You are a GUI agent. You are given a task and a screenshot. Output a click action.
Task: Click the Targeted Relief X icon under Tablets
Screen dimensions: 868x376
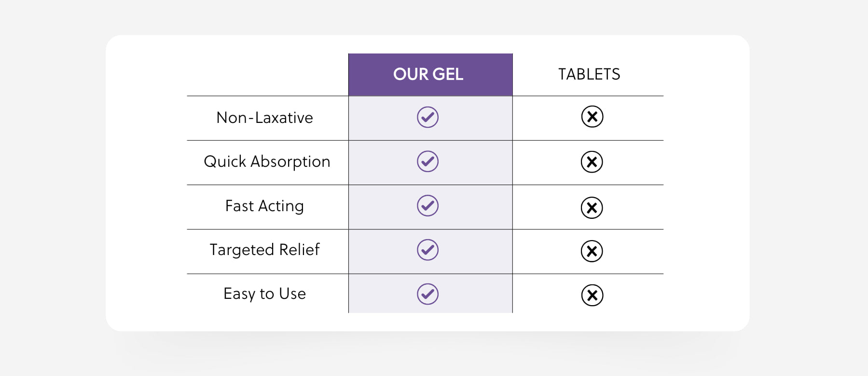592,251
